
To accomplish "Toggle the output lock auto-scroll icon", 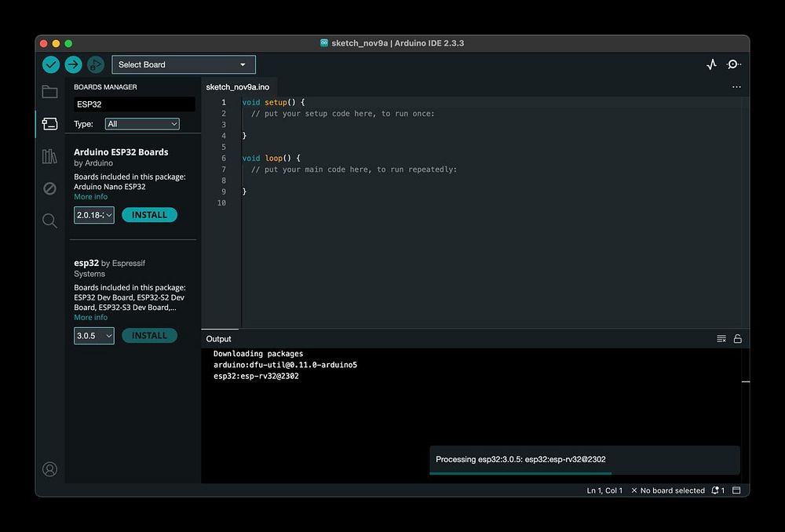I will pyautogui.click(x=737, y=339).
